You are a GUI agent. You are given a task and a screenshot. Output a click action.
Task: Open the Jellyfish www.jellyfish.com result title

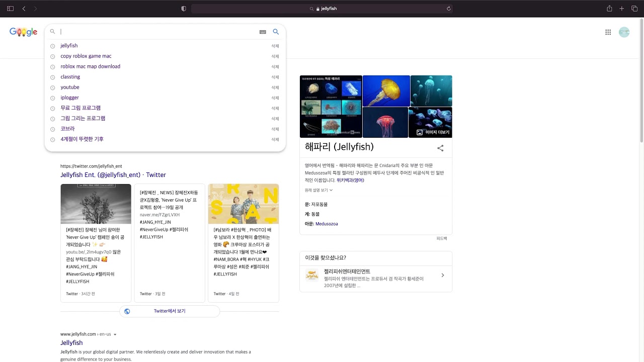click(71, 343)
